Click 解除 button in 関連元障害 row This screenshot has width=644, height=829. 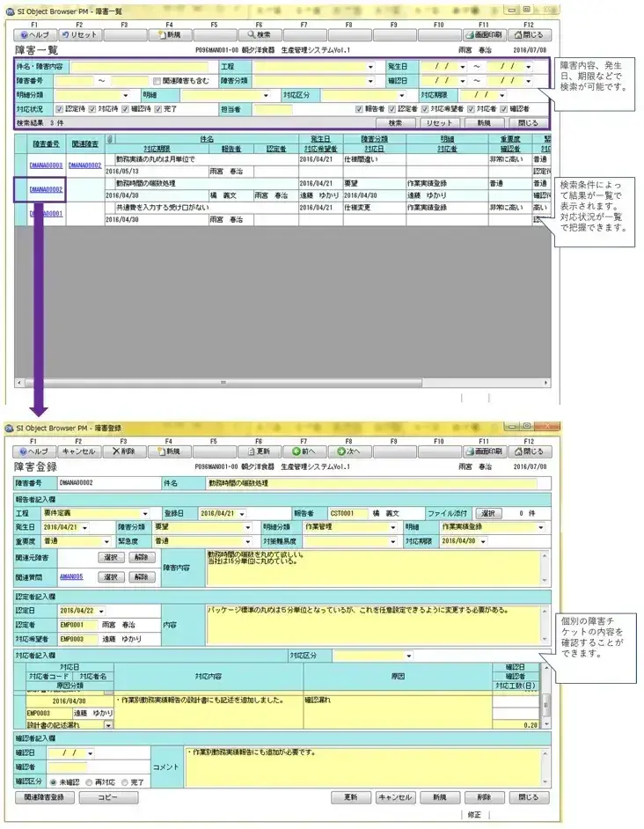tap(141, 557)
